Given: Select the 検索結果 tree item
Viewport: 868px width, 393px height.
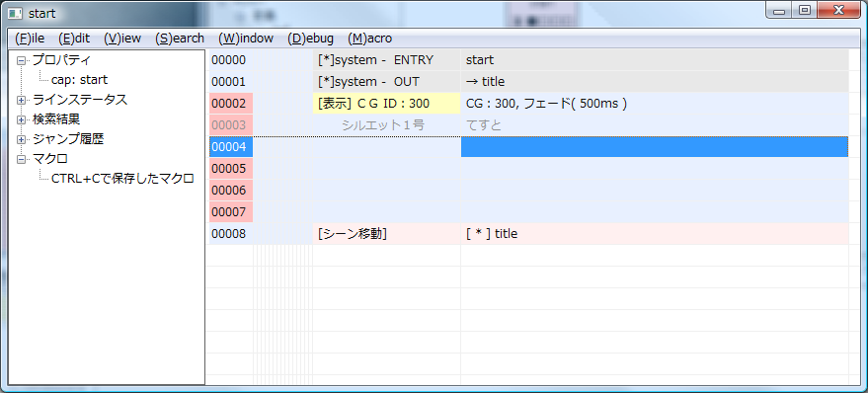Looking at the screenshot, I should (x=56, y=119).
